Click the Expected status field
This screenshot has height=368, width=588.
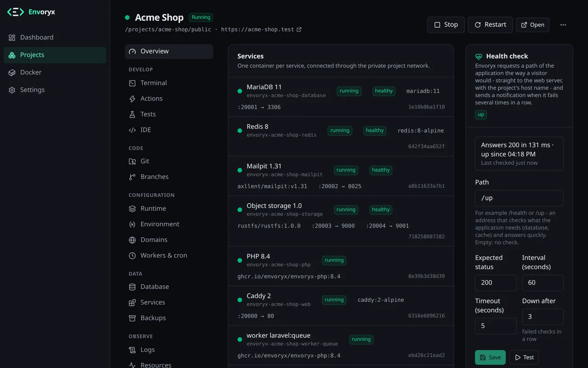tap(496, 283)
